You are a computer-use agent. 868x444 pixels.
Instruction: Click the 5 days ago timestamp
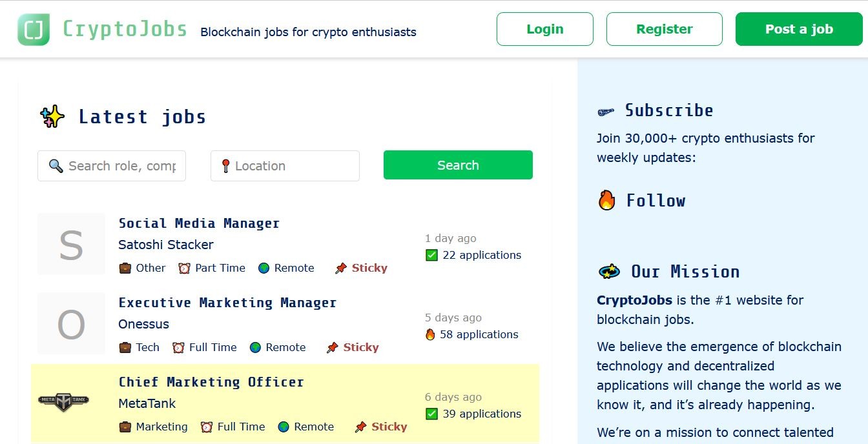pyautogui.click(x=453, y=318)
